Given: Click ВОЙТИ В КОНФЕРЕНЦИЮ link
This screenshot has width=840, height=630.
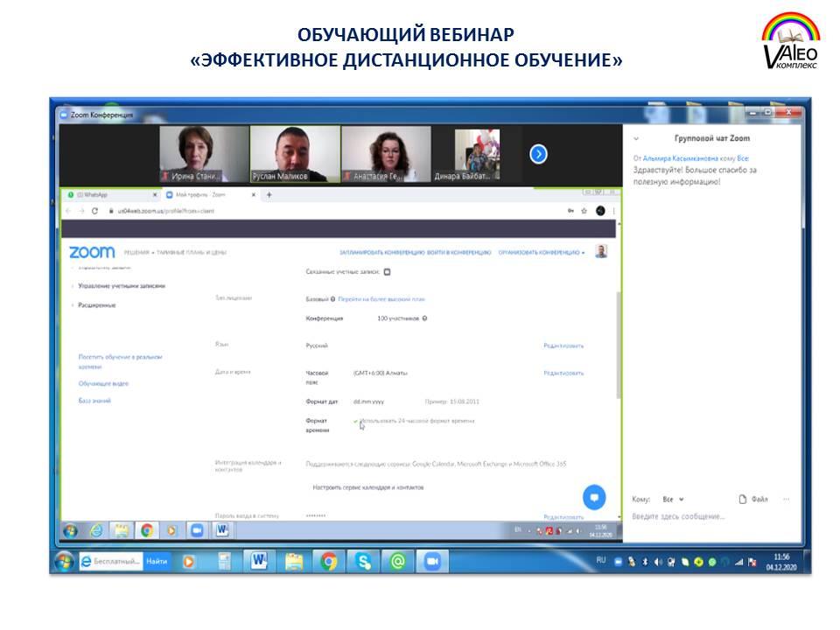Looking at the screenshot, I should [x=459, y=252].
